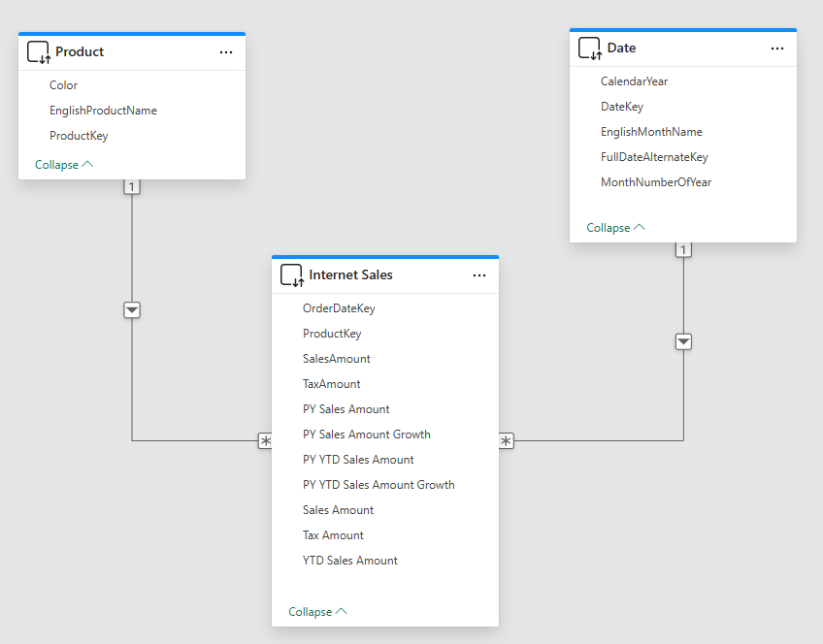823x644 pixels.
Task: Open the Product table more options menu
Action: point(226,52)
